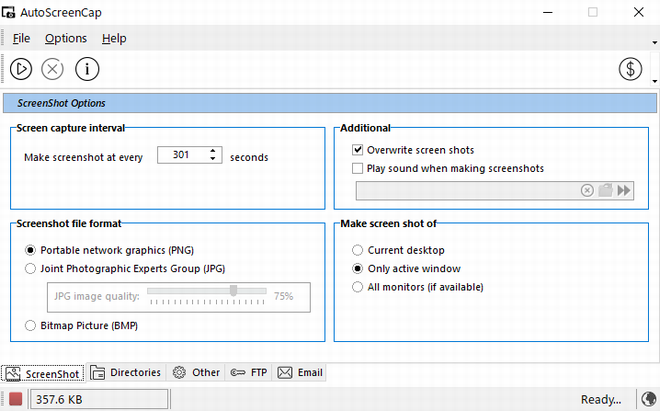Viewport: 660px width, 411px height.
Task: Open the Options menu
Action: pos(66,38)
